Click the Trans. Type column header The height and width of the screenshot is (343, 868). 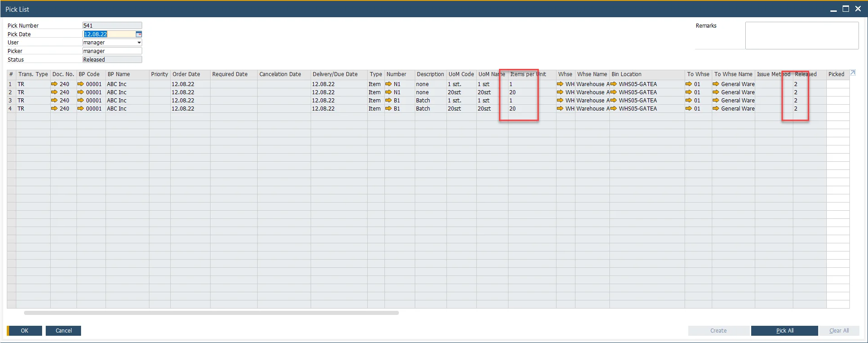(x=33, y=74)
